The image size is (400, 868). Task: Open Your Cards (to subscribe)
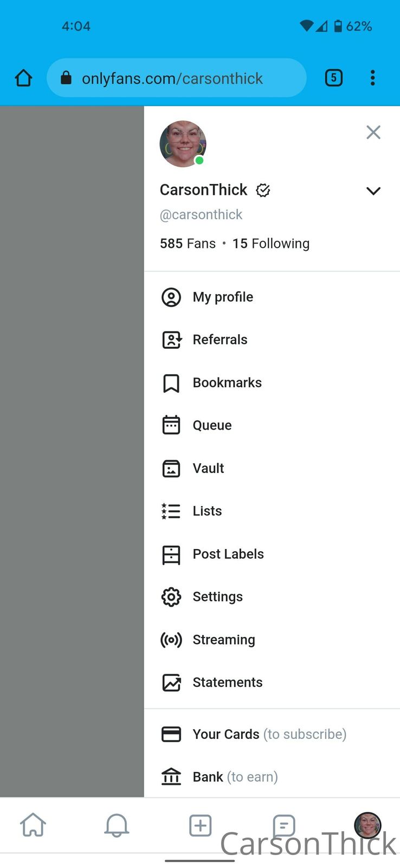click(x=269, y=734)
